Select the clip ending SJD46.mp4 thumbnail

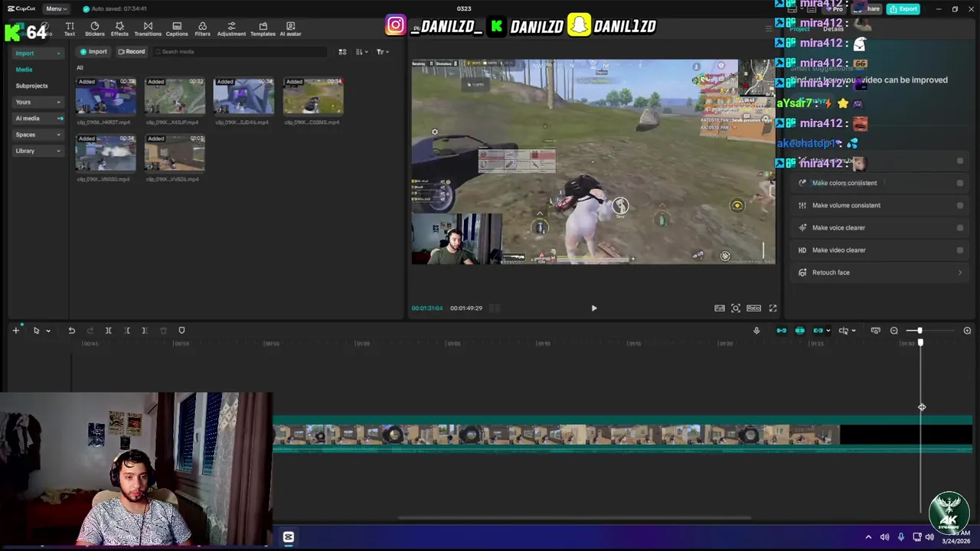pyautogui.click(x=243, y=96)
